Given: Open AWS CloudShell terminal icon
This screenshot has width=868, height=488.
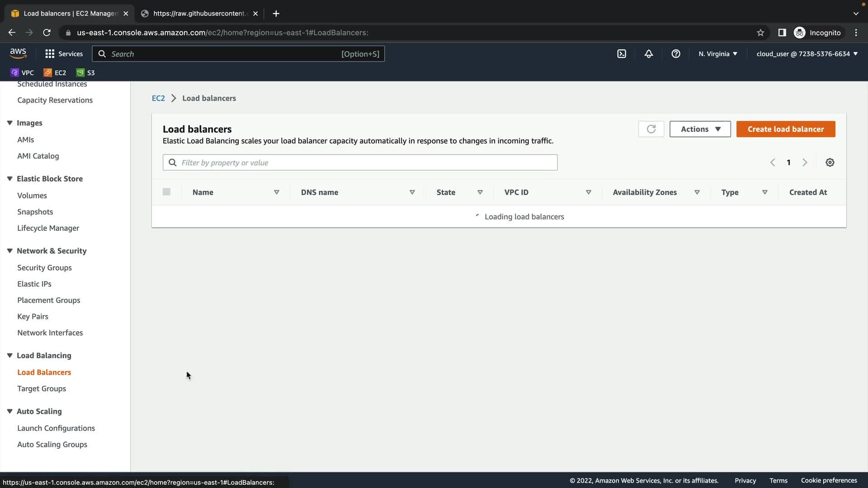Looking at the screenshot, I should (x=622, y=54).
